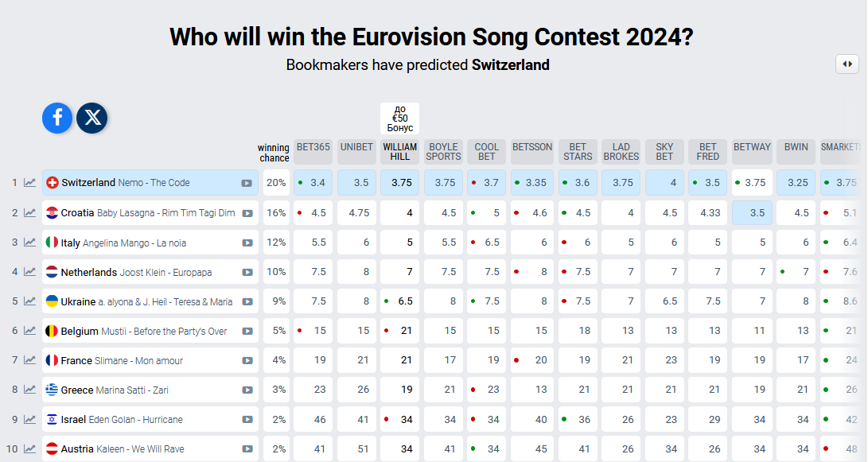Play Netherlands' Europapa video

(x=247, y=272)
